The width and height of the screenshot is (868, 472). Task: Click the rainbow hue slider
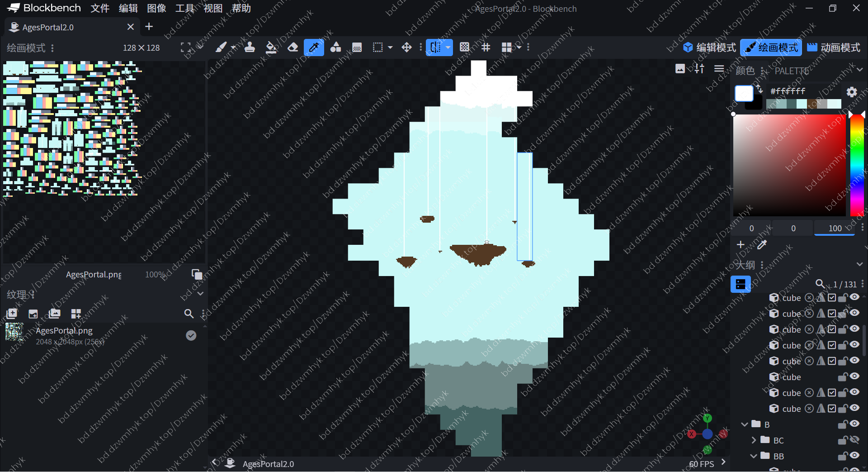coord(857,165)
